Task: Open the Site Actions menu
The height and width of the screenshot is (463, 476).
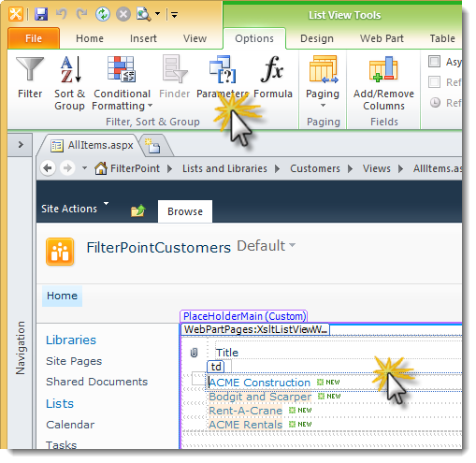Action: click(75, 209)
